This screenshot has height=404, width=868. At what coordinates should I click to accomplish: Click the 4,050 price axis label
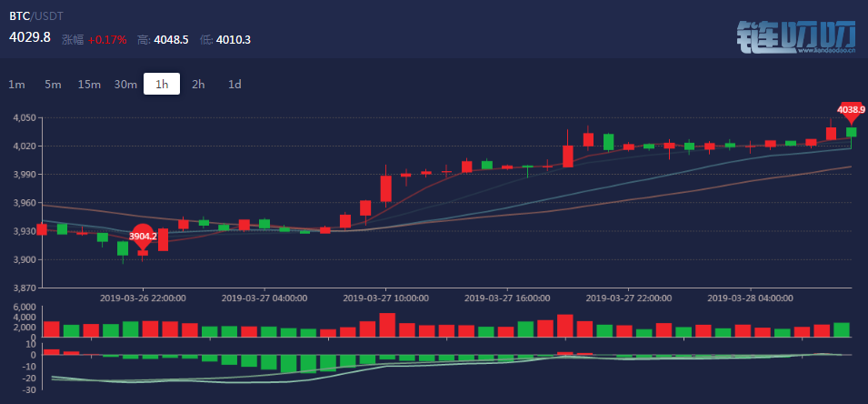coord(25,117)
